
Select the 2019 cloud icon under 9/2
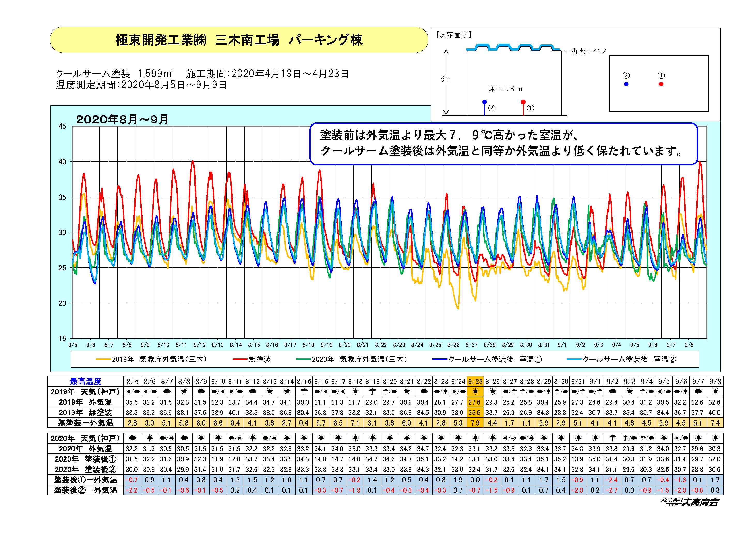point(612,392)
